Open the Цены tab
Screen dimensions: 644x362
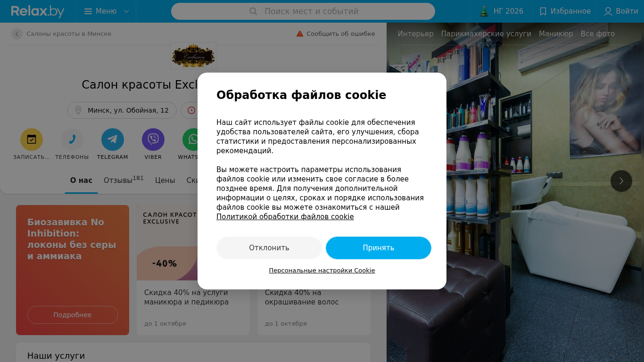165,181
